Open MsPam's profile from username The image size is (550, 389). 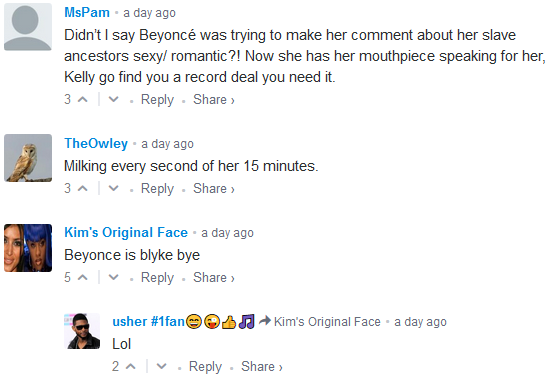(x=87, y=13)
